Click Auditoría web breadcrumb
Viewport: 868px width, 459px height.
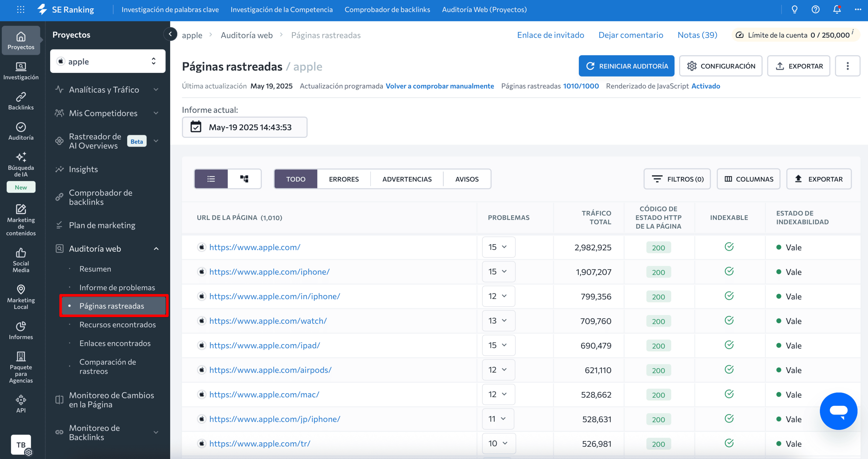coord(246,35)
